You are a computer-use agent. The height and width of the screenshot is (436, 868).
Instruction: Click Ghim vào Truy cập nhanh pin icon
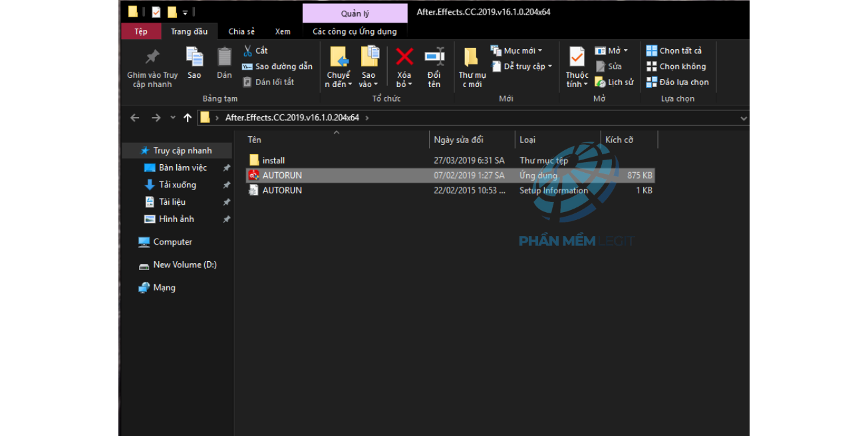[152, 57]
